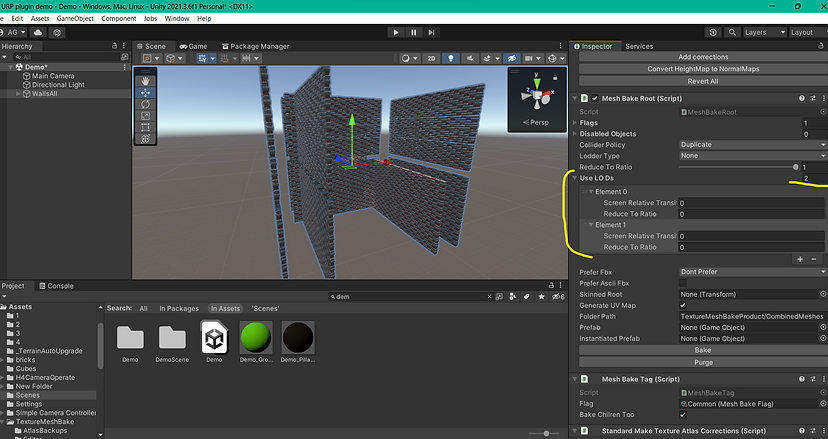This screenshot has width=828, height=439.
Task: Switch to the Package Manager tab
Action: point(254,46)
